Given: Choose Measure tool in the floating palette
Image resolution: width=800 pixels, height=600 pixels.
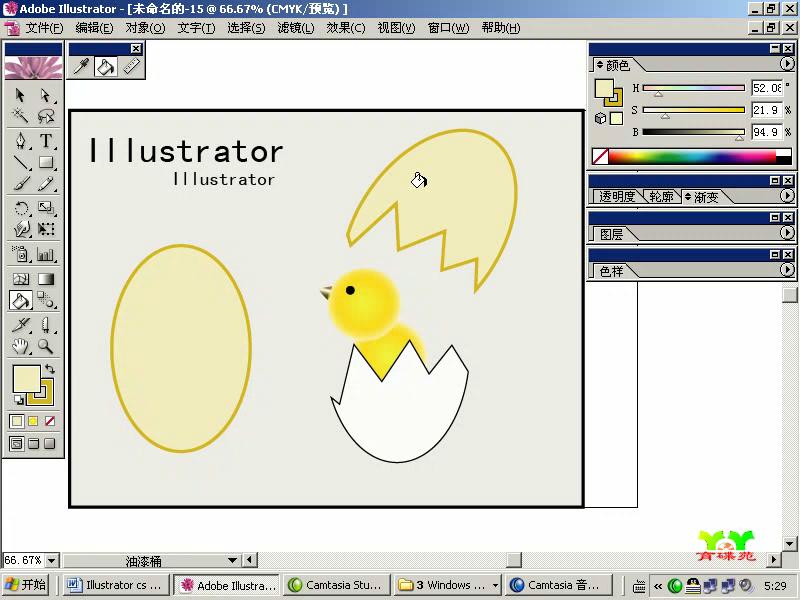Looking at the screenshot, I should click(x=132, y=66).
